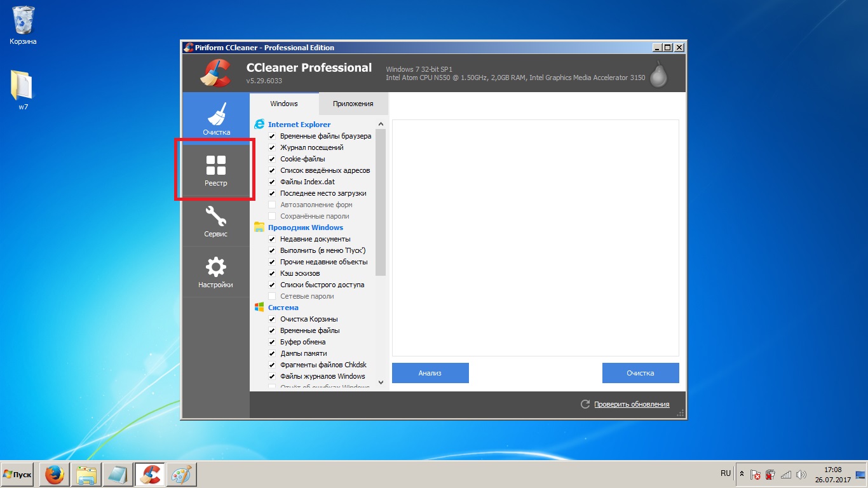Click the CCleaner taskbar icon
This screenshot has width=868, height=488.
(x=150, y=475)
